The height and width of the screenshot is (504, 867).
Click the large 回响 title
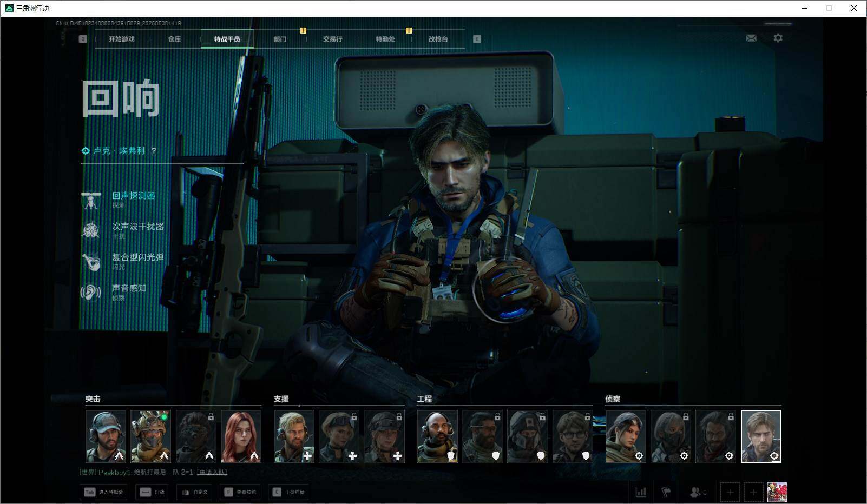(121, 98)
